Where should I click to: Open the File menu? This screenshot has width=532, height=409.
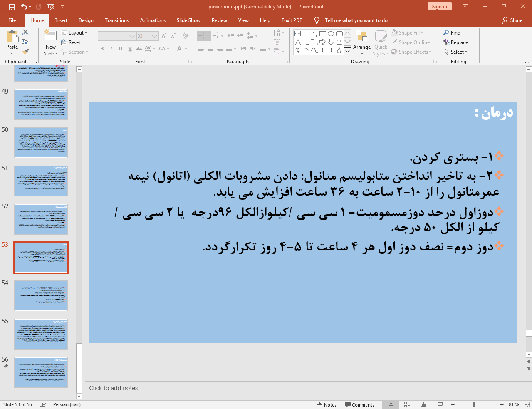(x=12, y=20)
